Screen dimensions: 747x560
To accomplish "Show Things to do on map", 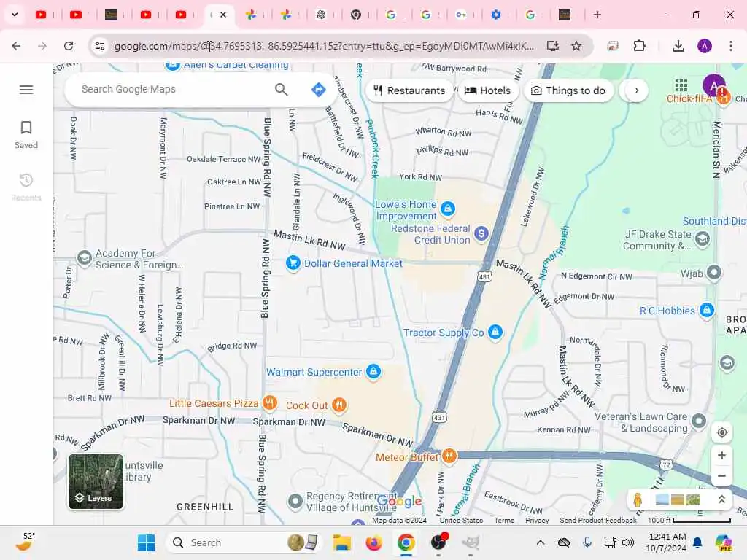I will pyautogui.click(x=568, y=90).
